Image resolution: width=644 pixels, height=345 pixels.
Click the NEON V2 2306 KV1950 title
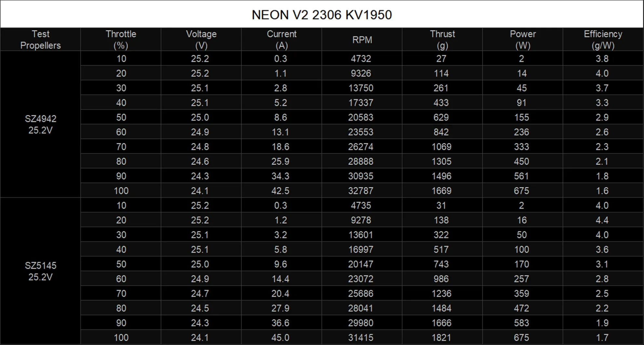click(321, 14)
